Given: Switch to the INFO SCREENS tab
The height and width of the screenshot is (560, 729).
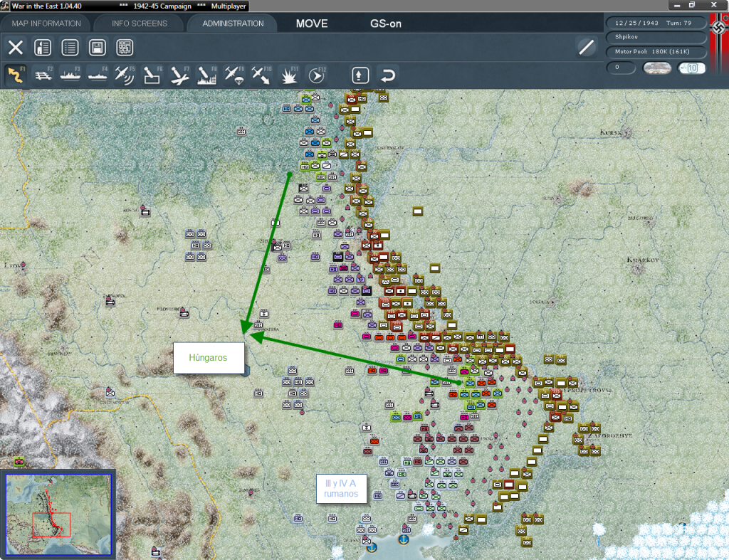Looking at the screenshot, I should point(139,23).
